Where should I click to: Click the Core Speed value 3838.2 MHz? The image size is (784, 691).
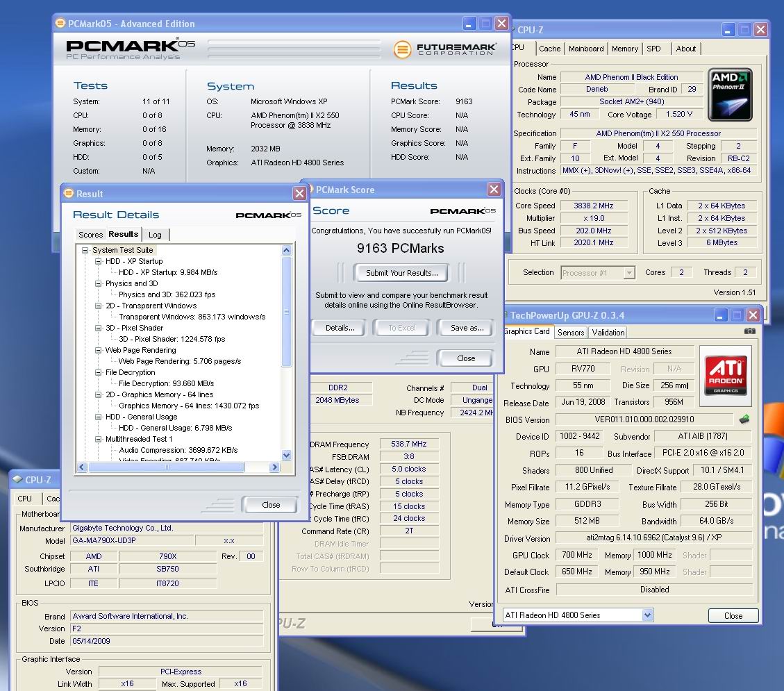[x=594, y=206]
